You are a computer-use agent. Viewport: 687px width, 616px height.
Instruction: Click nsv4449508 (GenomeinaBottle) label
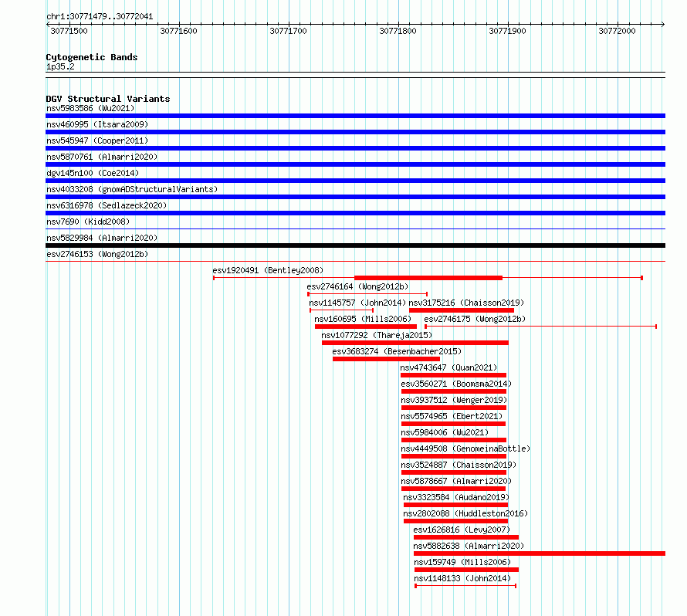pyautogui.click(x=465, y=448)
